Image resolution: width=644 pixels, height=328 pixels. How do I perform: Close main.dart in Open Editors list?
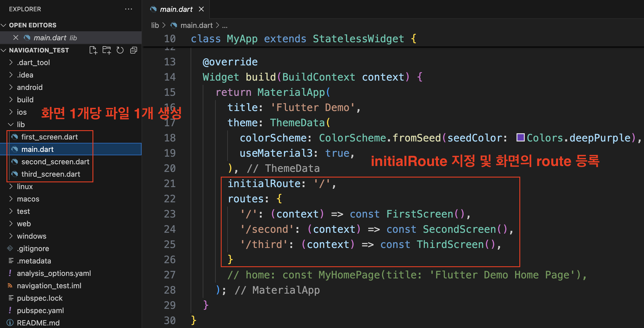(16, 37)
